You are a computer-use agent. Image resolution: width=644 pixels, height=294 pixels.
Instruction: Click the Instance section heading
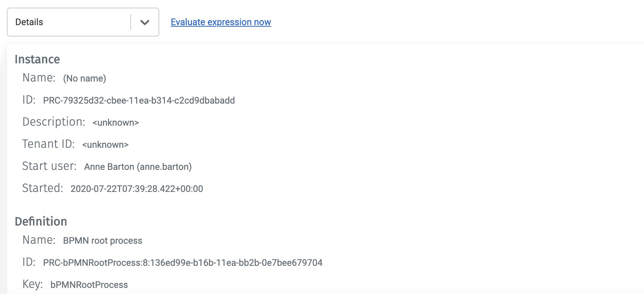click(x=37, y=59)
